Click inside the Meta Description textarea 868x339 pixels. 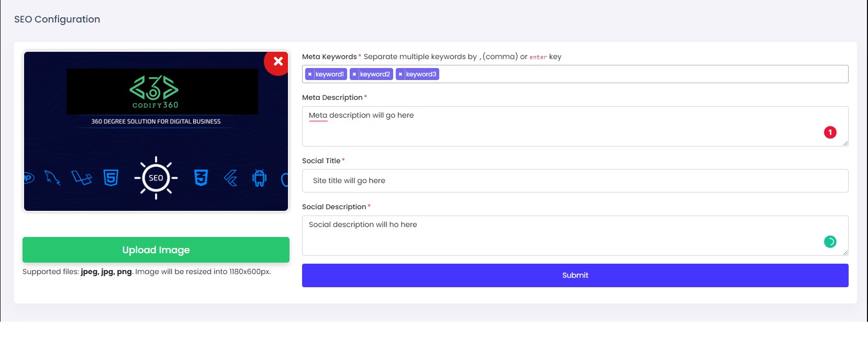[x=575, y=126]
